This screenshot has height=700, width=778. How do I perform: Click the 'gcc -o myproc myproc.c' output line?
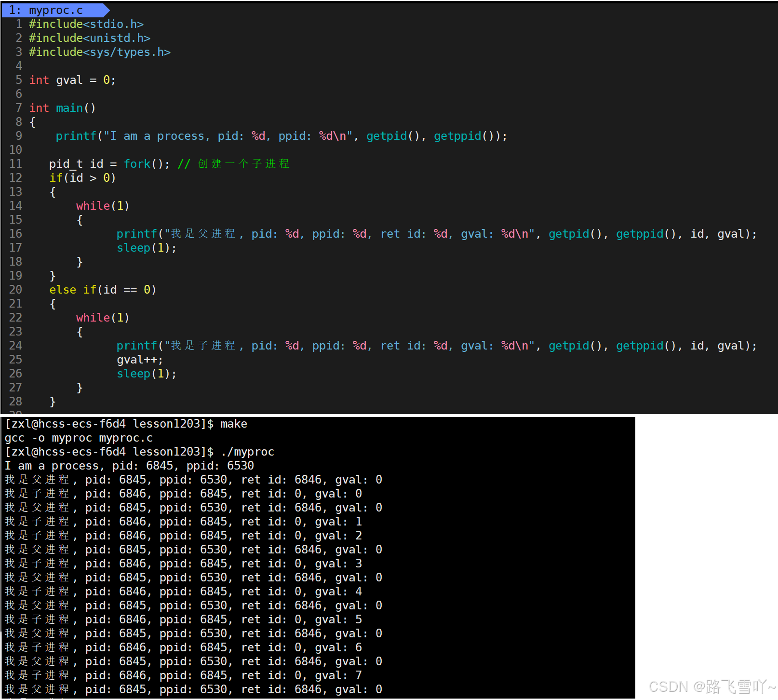pos(79,438)
